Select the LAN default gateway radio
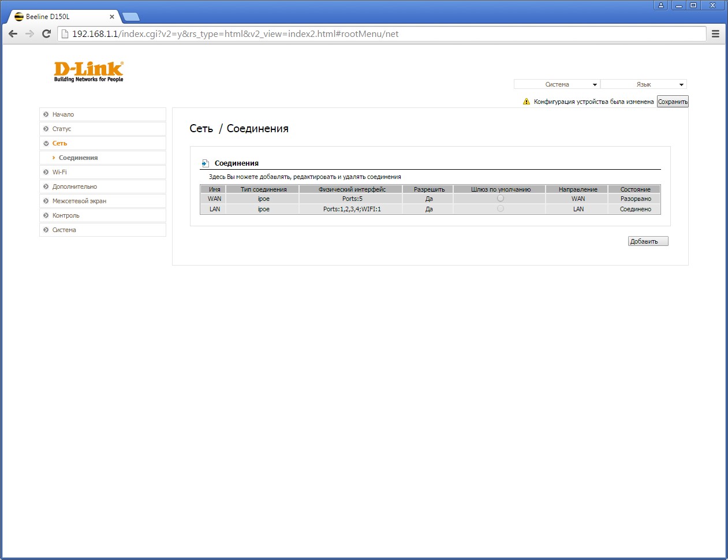 pyautogui.click(x=500, y=208)
